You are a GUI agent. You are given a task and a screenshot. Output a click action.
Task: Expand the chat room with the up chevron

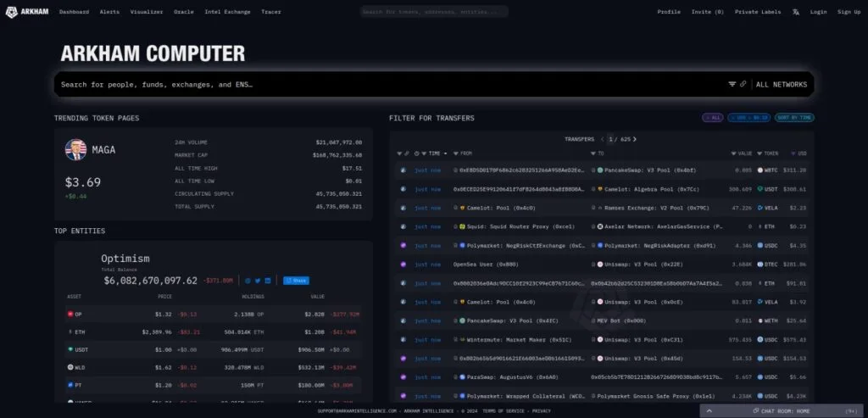pos(709,411)
